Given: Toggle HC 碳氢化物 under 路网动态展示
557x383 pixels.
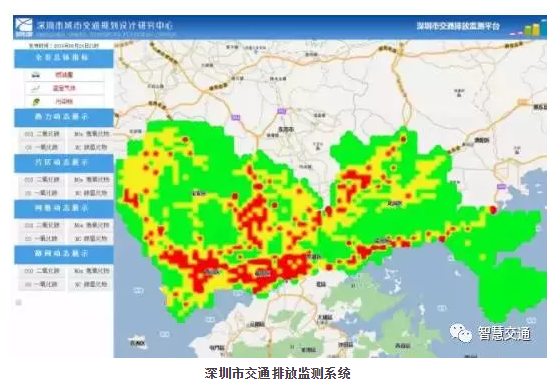Looking at the screenshot, I should point(91,285).
